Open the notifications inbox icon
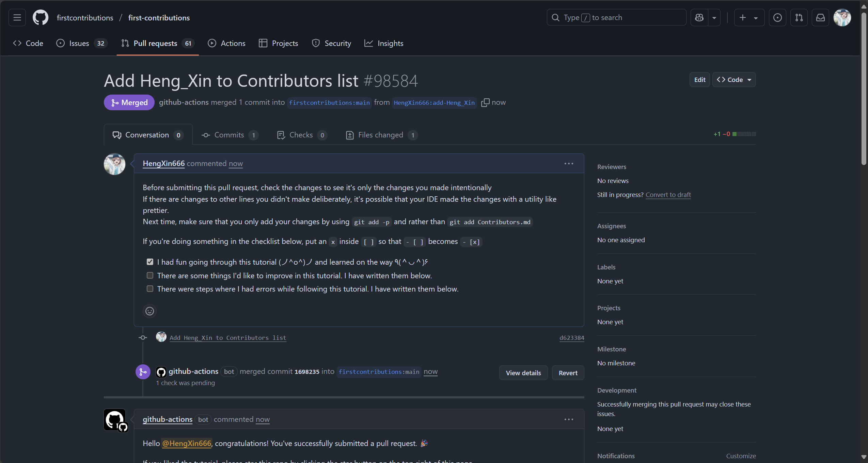868x463 pixels. point(820,17)
